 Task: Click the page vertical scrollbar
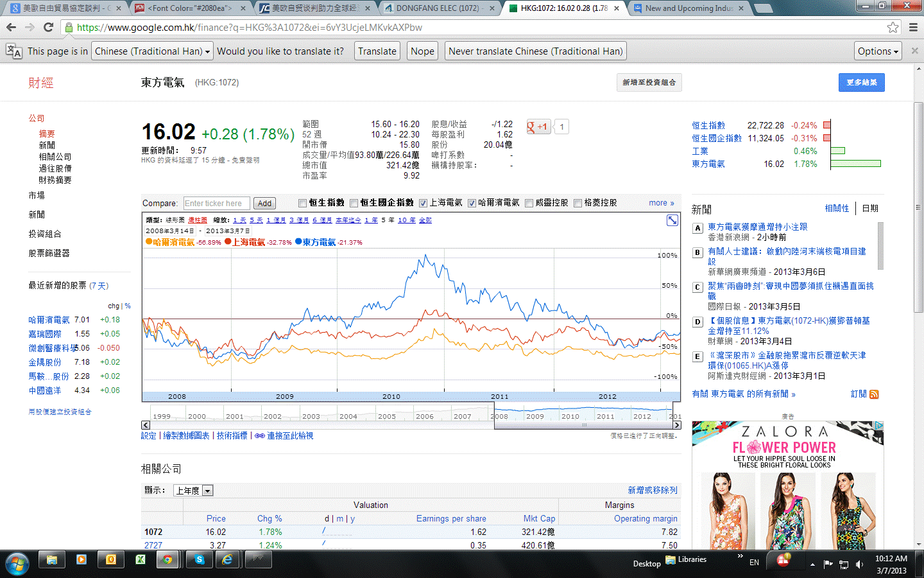pyautogui.click(x=918, y=208)
